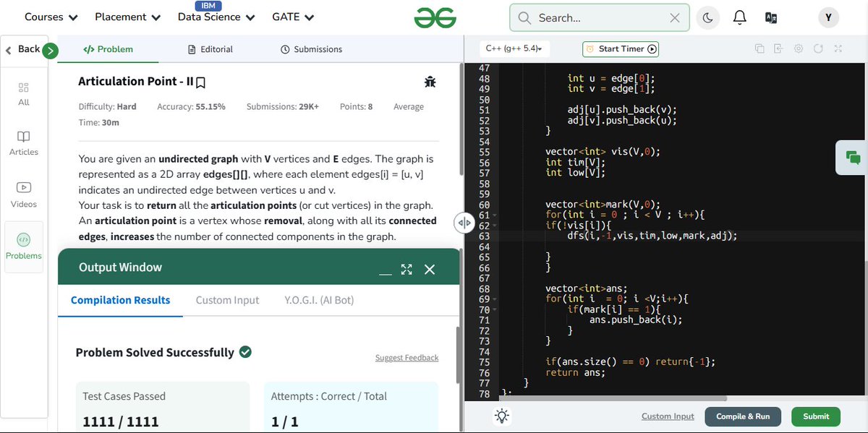Open the GeeksforGeeks logo home link
The image size is (868, 433).
pyautogui.click(x=435, y=17)
